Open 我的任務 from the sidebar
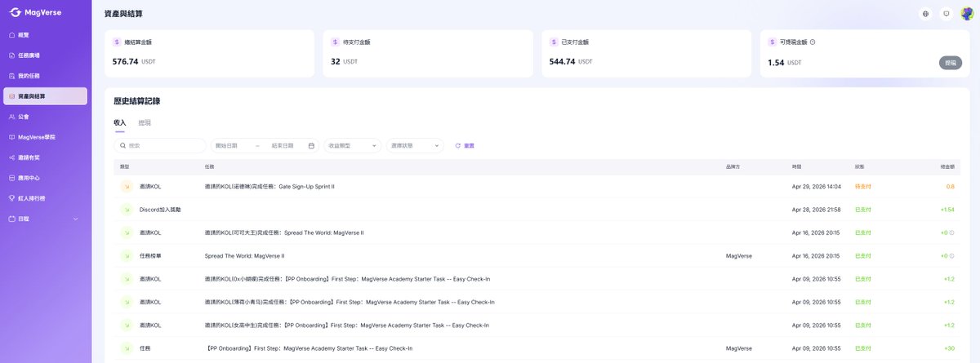 point(45,76)
